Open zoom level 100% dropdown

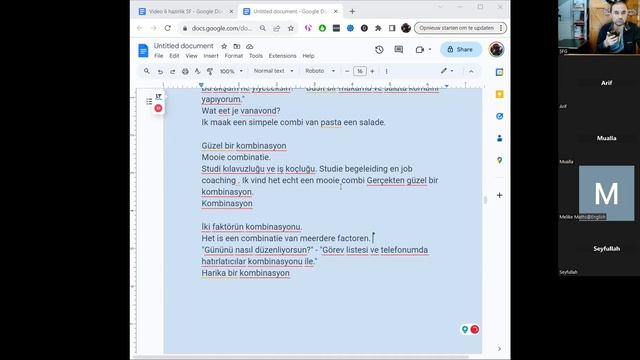click(x=231, y=71)
